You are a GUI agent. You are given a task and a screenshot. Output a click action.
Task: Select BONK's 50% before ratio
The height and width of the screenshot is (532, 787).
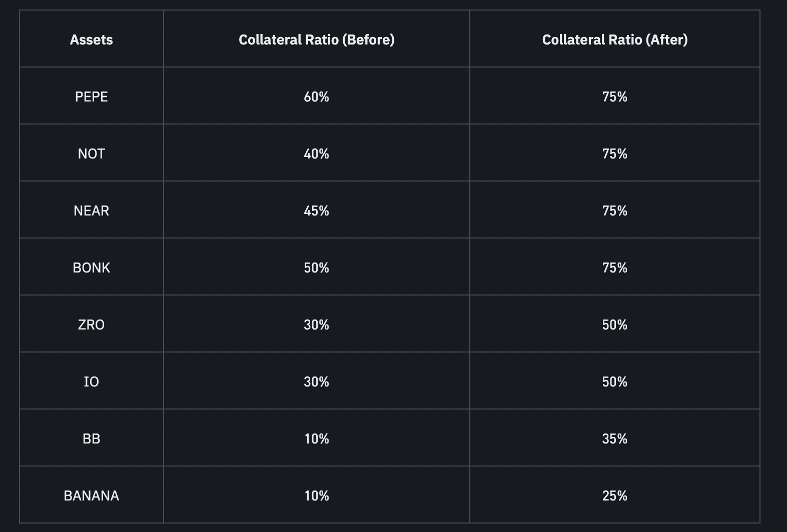tap(316, 267)
